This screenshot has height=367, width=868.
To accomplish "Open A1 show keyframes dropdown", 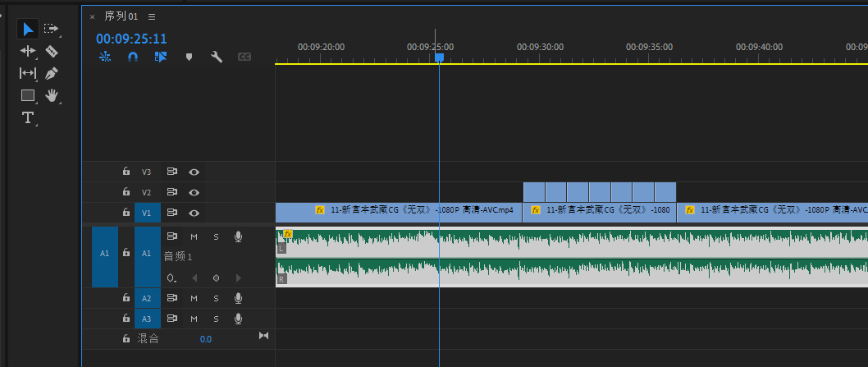I will pyautogui.click(x=171, y=278).
